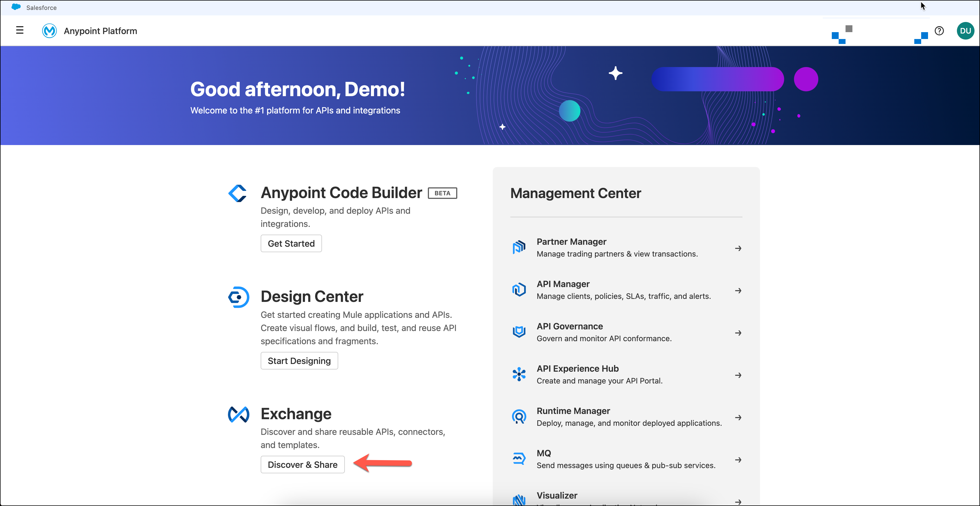Click the Runtime Manager icon
Viewport: 980px width, 506px height.
(519, 417)
